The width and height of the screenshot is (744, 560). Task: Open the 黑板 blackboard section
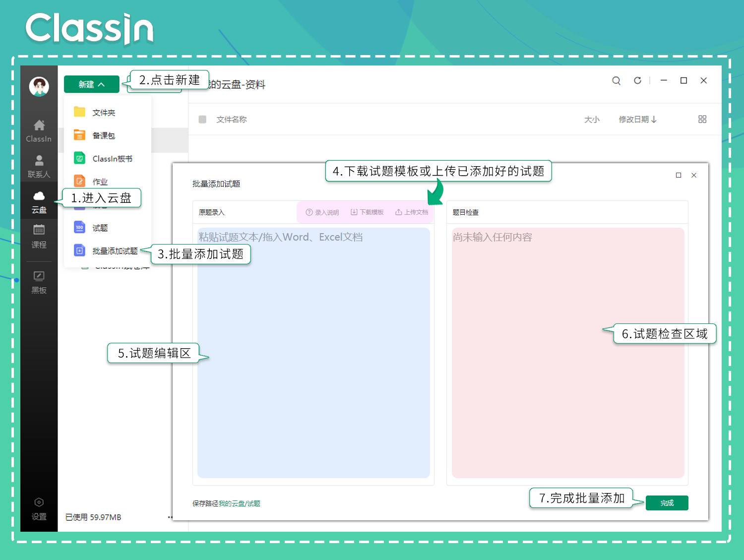(x=39, y=283)
